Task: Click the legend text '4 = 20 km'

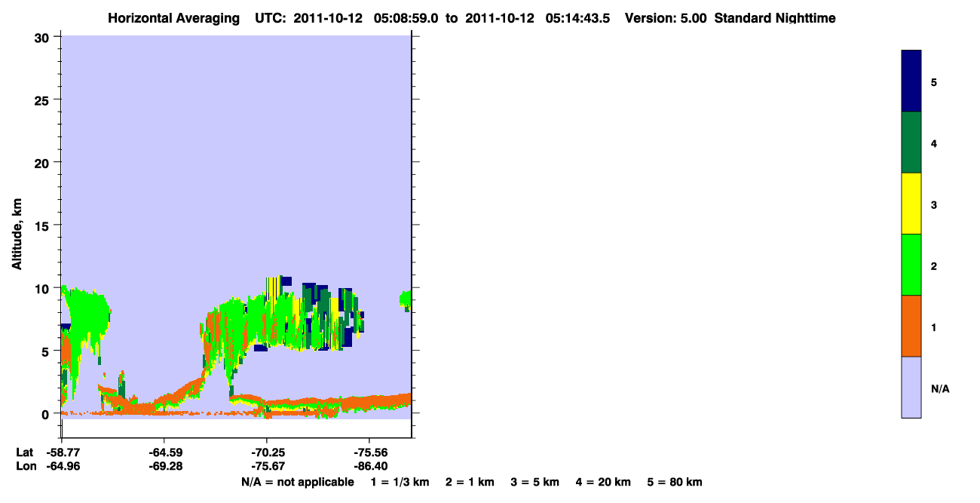Action: (x=603, y=482)
